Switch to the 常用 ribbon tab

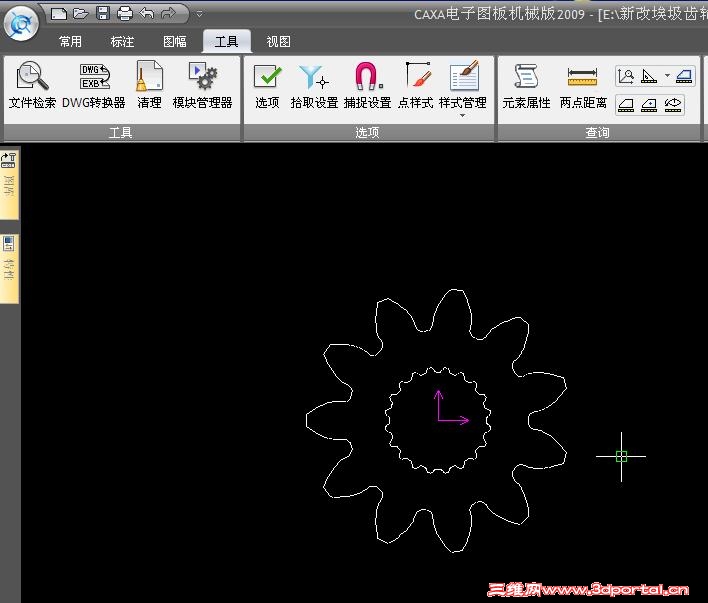[x=70, y=42]
